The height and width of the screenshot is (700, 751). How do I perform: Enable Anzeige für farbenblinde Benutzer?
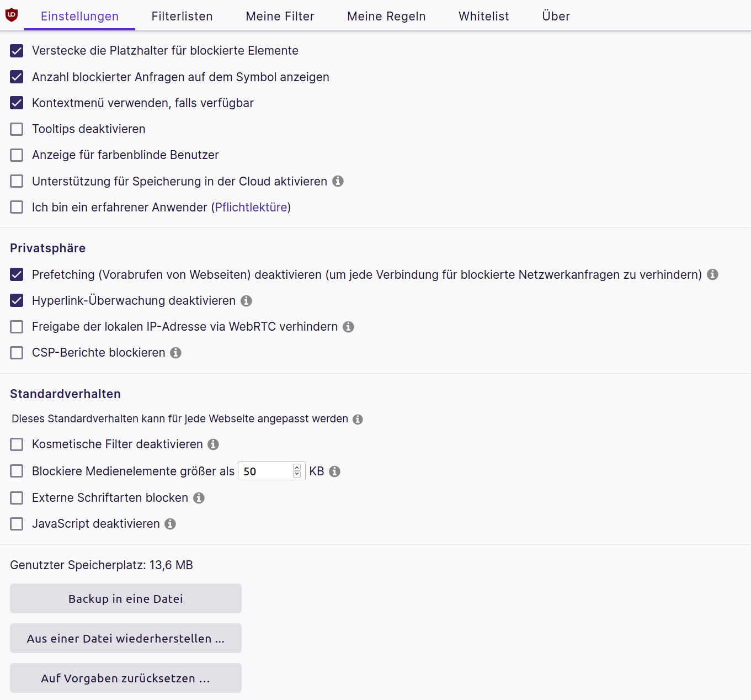tap(17, 155)
